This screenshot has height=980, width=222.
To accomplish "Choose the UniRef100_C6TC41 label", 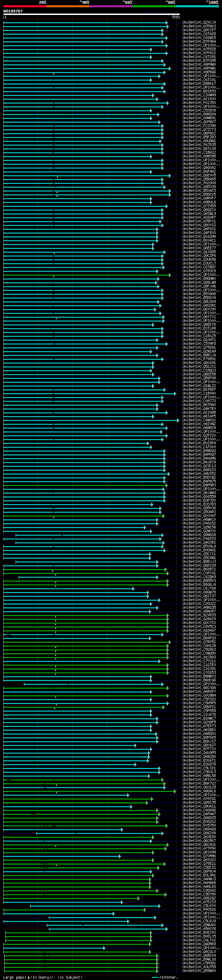I will click(199, 80).
